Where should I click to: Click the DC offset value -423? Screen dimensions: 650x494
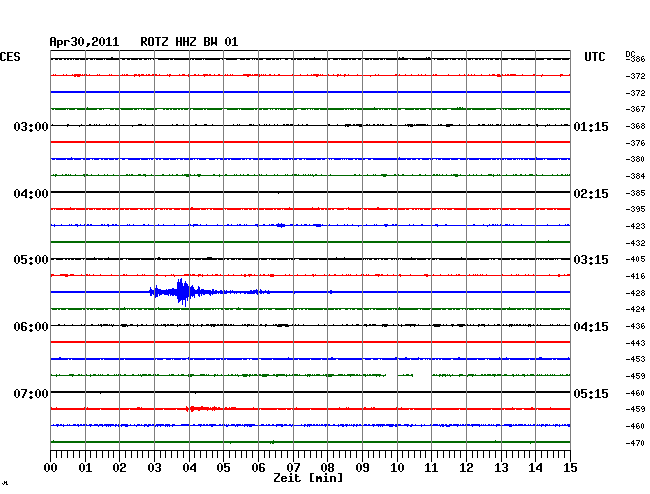(x=635, y=226)
